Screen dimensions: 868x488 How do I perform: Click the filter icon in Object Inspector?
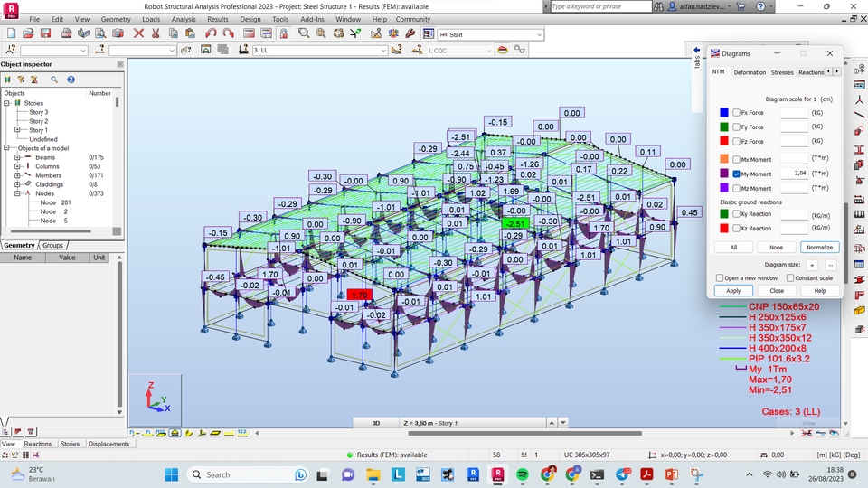pyautogui.click(x=21, y=80)
